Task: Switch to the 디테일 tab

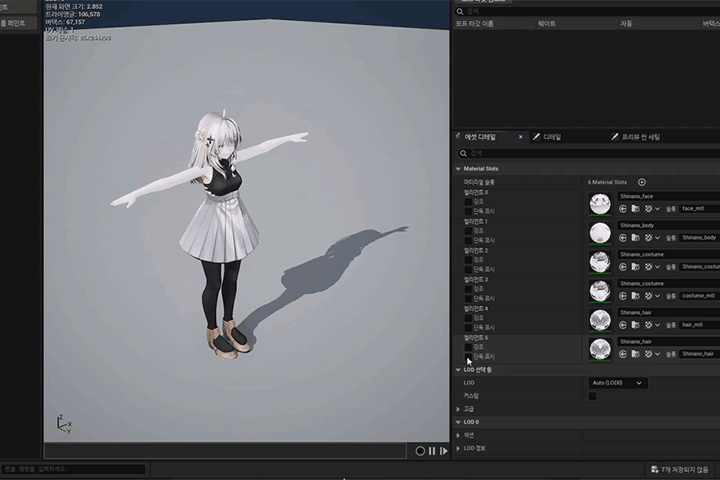Action: [552, 137]
